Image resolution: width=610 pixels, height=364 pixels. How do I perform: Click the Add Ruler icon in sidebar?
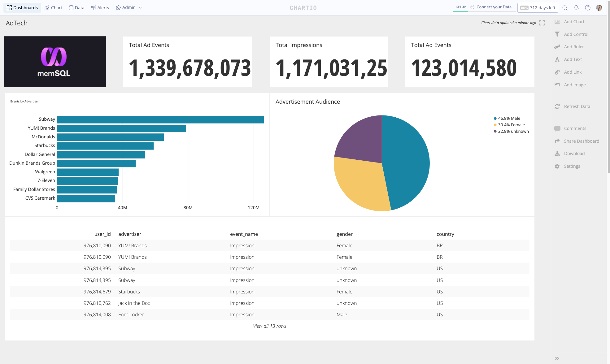[x=557, y=46]
